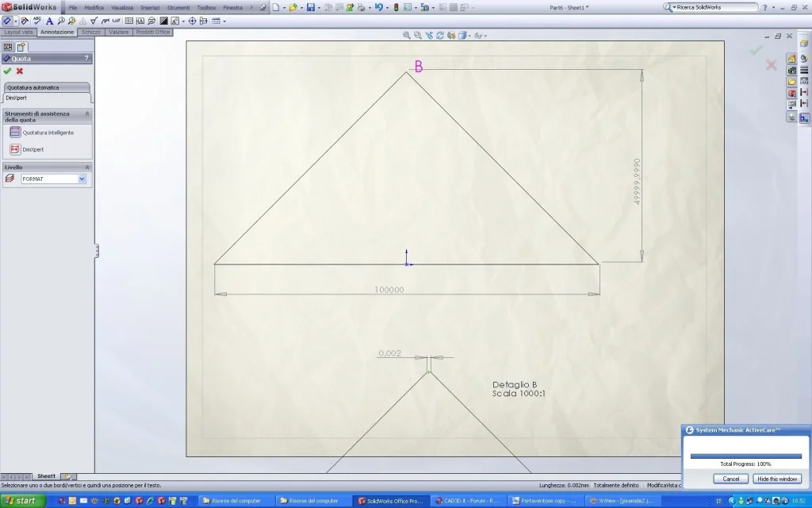This screenshot has width=812, height=508.
Task: Click the Auto Balloon icon
Action: click(72, 21)
